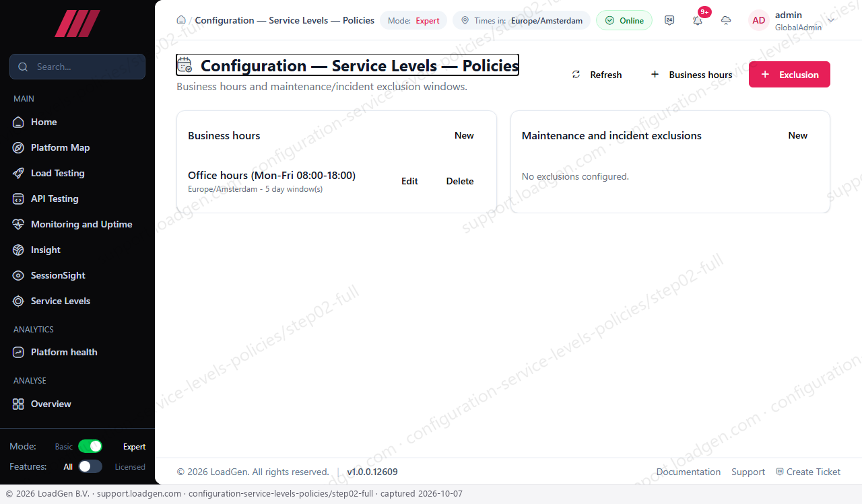This screenshot has width=862, height=504.
Task: Click the 'Office hours (Mon-Fri 08:00-18:00)' title
Action: point(271,176)
